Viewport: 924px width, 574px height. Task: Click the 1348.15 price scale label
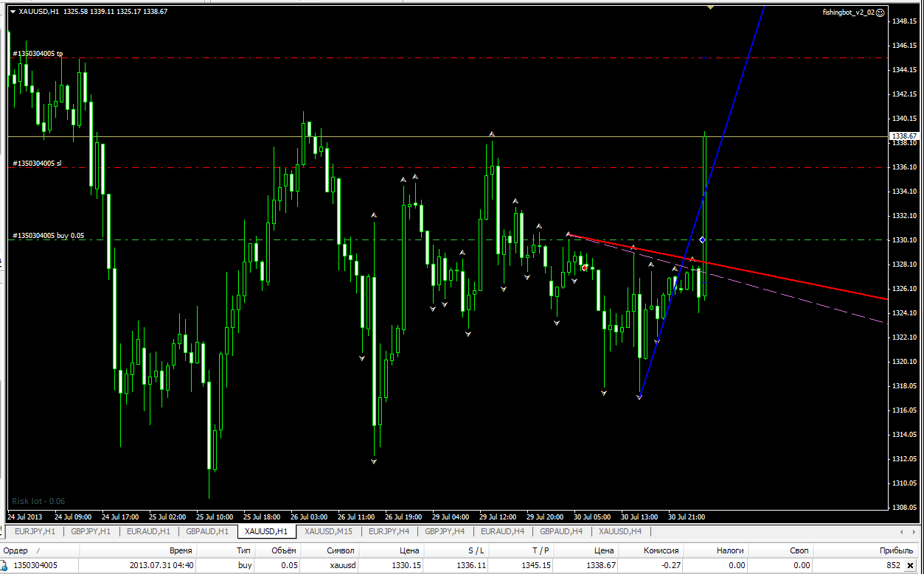pos(903,21)
